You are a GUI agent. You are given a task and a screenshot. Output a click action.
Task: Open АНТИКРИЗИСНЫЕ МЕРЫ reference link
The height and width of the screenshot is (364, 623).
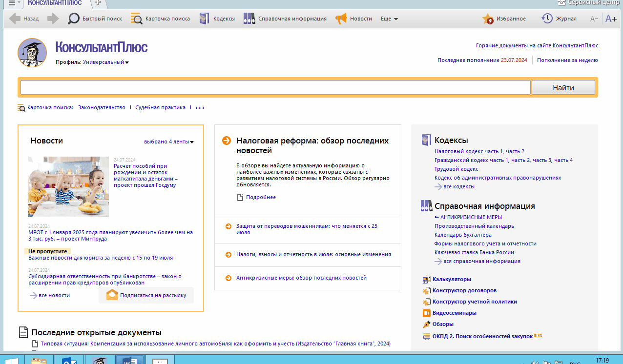tap(471, 218)
